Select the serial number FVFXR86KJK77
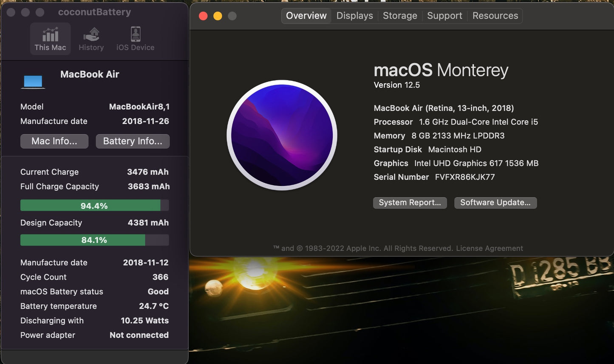Screen dimensions: 614x364 coord(464,177)
